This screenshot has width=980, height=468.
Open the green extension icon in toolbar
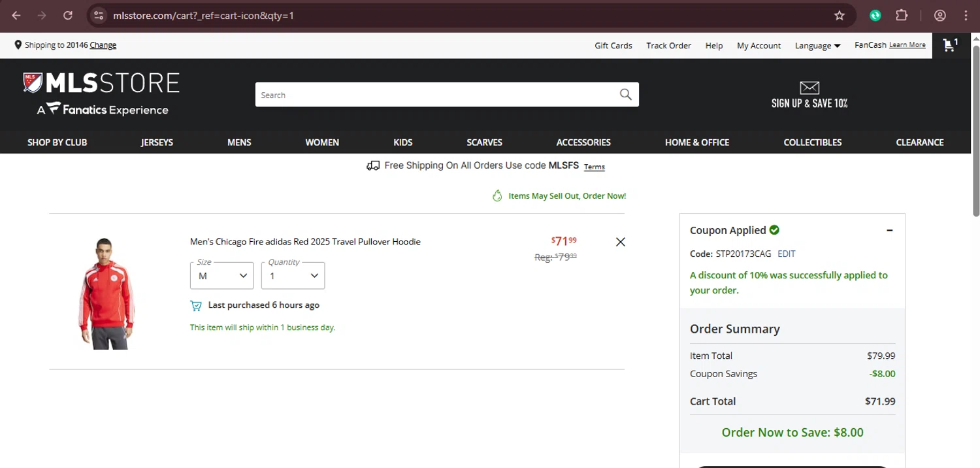tap(875, 16)
